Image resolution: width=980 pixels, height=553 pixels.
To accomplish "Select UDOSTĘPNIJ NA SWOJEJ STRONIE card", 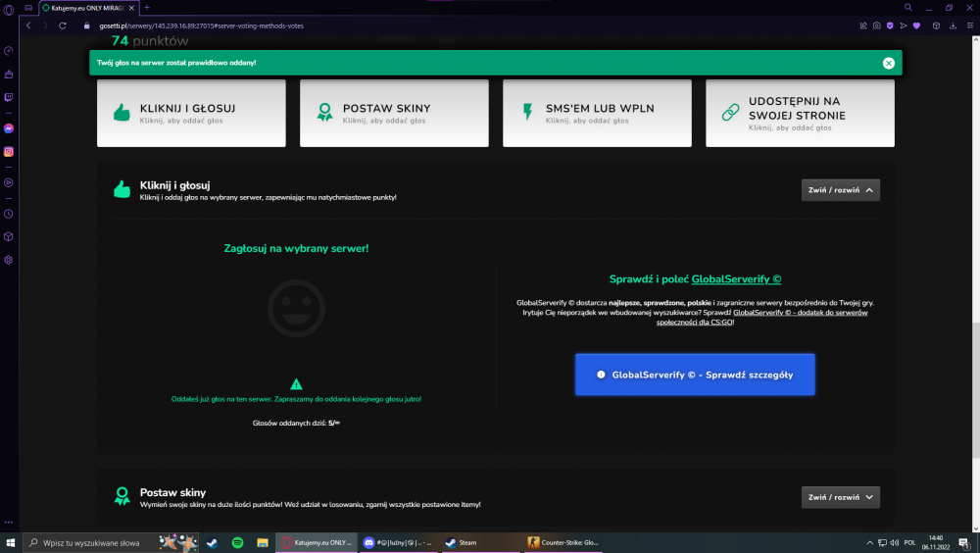I will 800,113.
